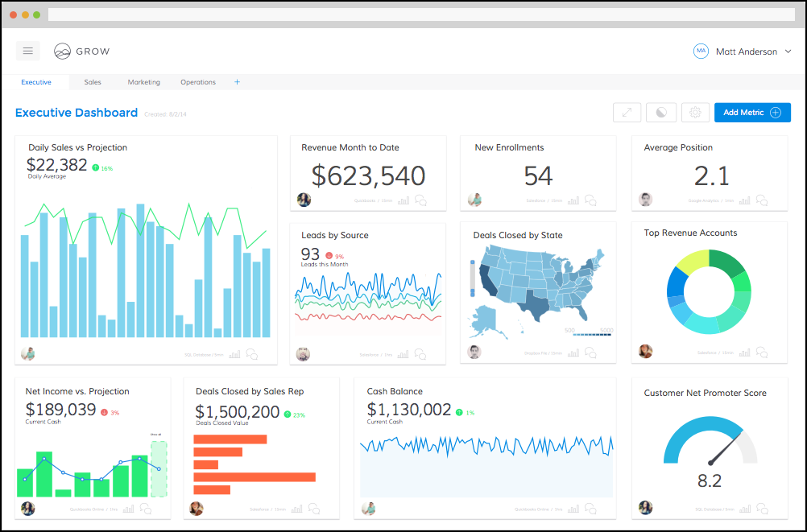Add a new dashboard tab with the plus
Viewport: 807px width, 532px height.
[x=238, y=82]
